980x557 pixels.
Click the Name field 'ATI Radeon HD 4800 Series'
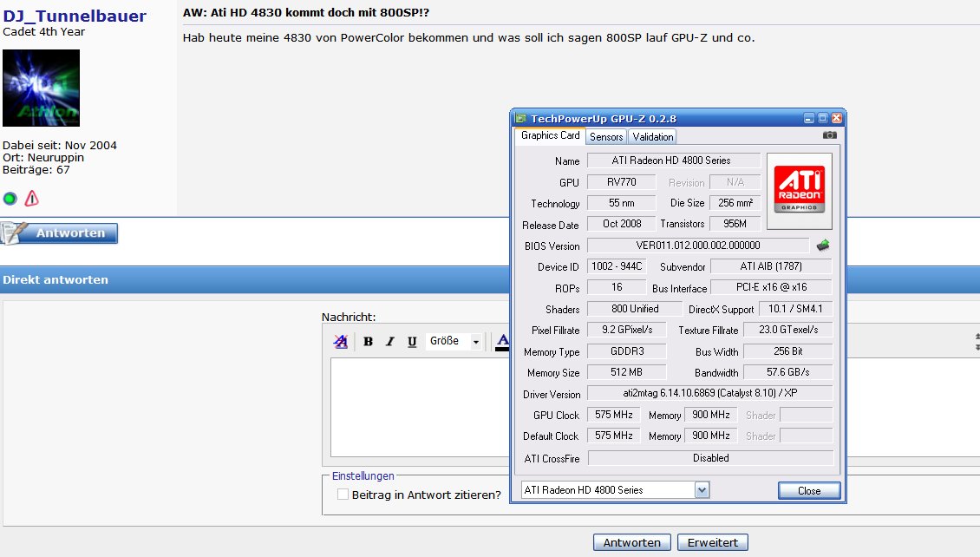[x=674, y=161]
